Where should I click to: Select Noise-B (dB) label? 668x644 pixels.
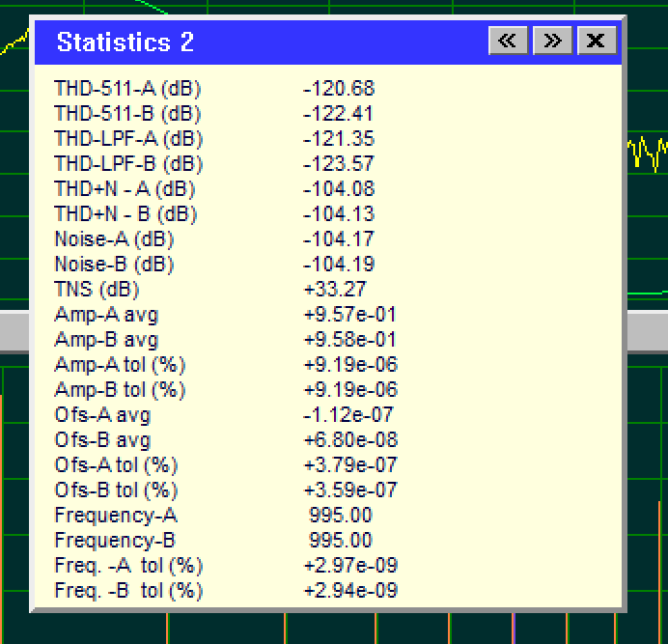(114, 265)
